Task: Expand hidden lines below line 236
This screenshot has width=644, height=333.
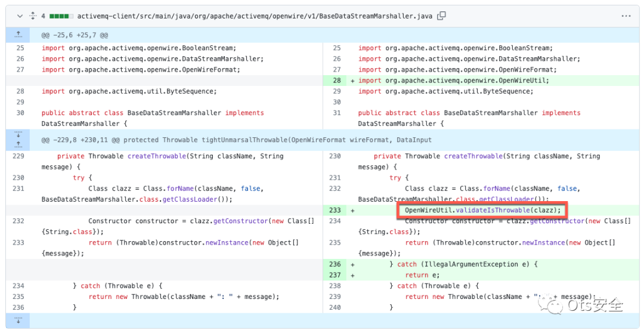Action: (x=18, y=320)
